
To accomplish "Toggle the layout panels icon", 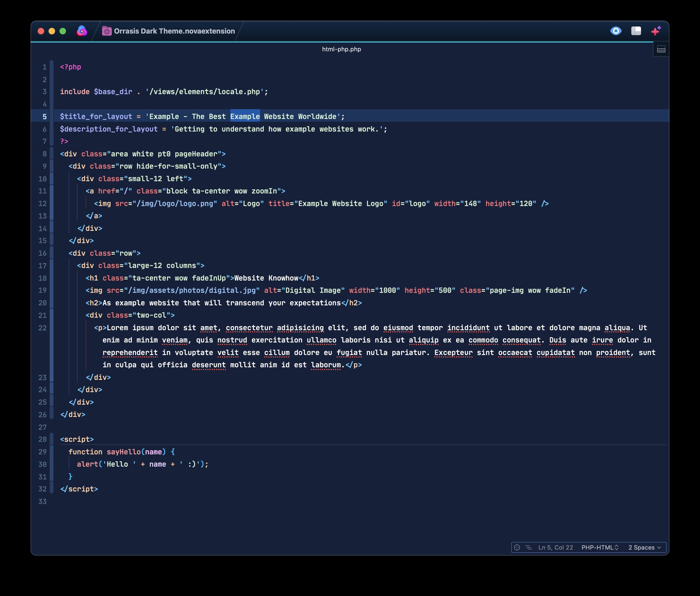I will click(x=636, y=31).
